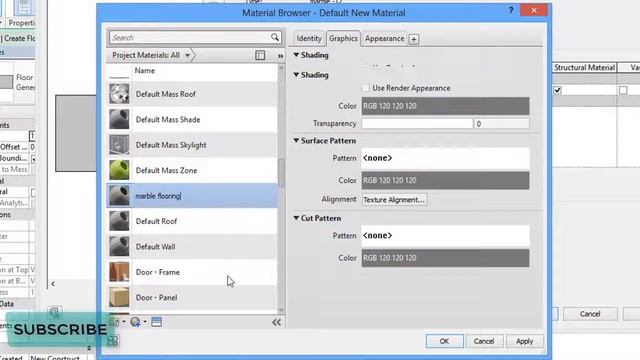
Task: Open the create material dropdown arrow
Action: point(145,322)
